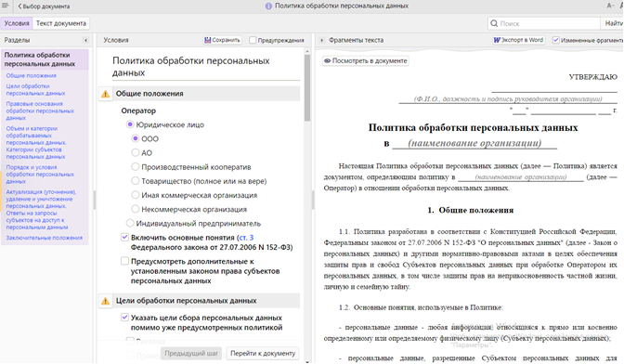Viewport: 624px width, 364px height.
Task: Select Юридическое лицо radio button
Action: coord(130,124)
